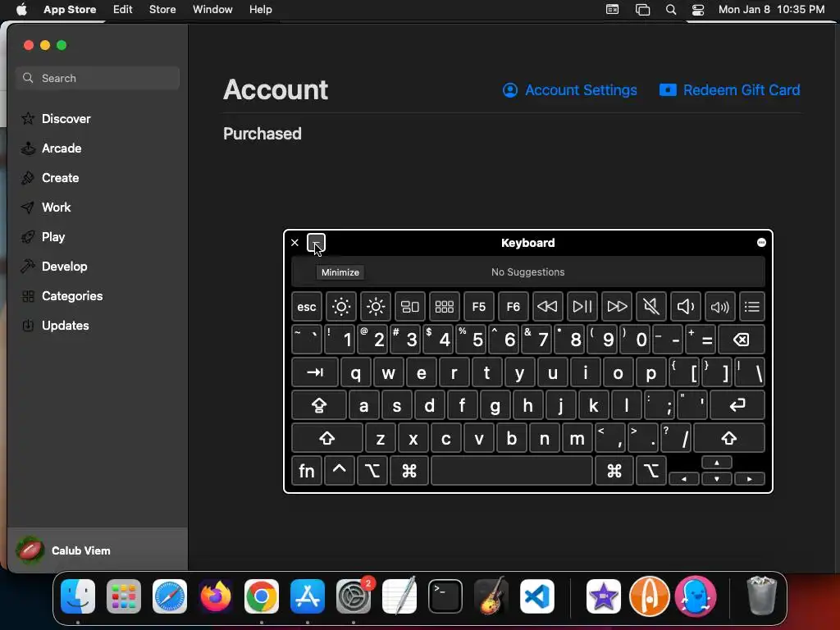Toggle the right option key
The image size is (840, 630).
[651, 471]
